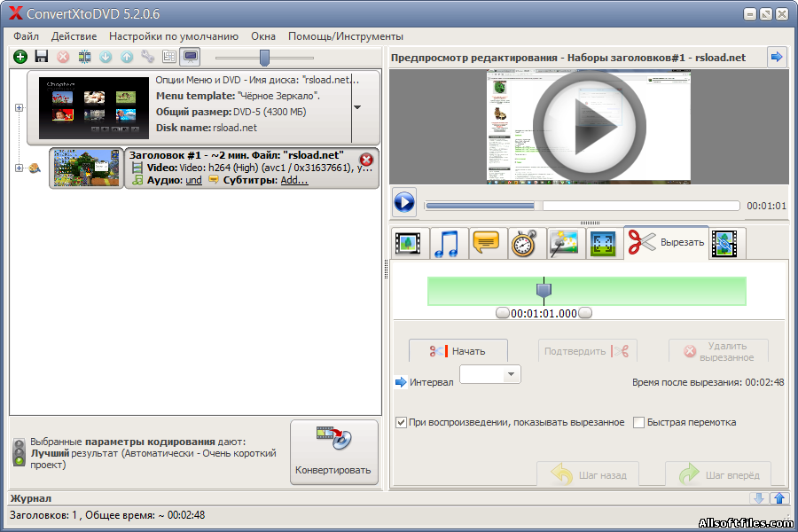Click the Подтвердить button
798x532 pixels.
pos(587,351)
